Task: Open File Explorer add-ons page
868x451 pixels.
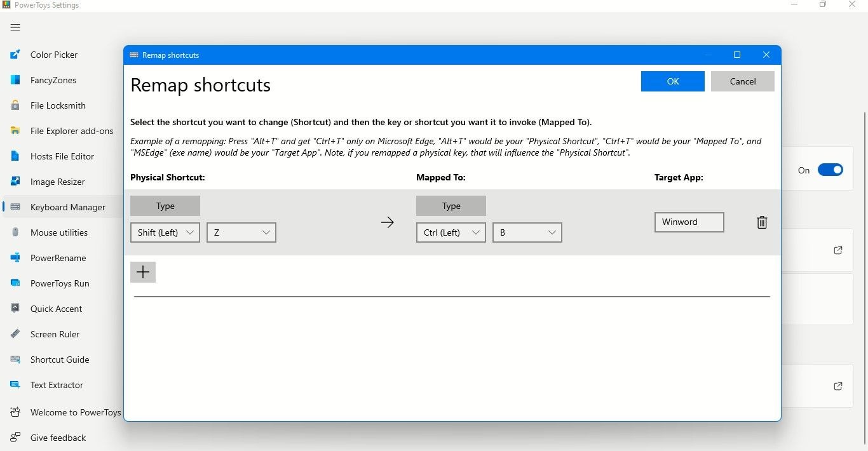Action: pos(72,131)
